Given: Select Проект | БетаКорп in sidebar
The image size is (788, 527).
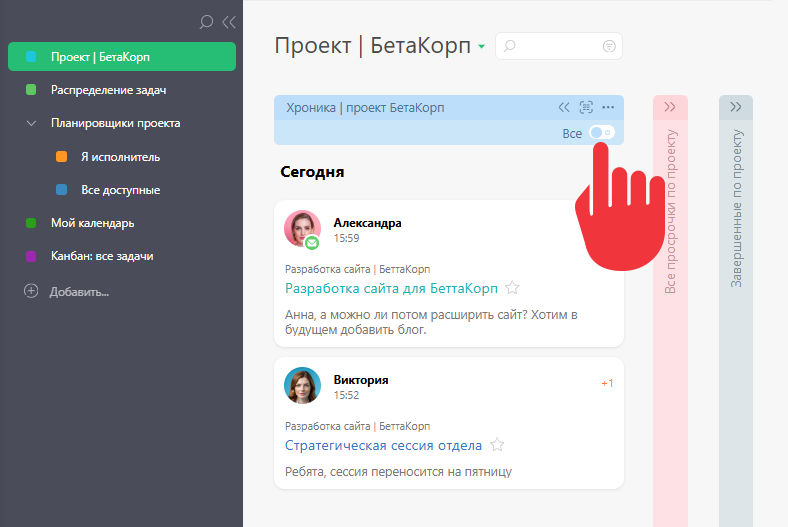Looking at the screenshot, I should click(122, 57).
